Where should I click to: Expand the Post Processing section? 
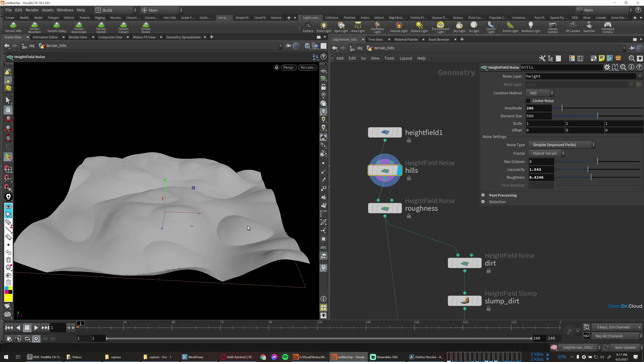point(483,195)
